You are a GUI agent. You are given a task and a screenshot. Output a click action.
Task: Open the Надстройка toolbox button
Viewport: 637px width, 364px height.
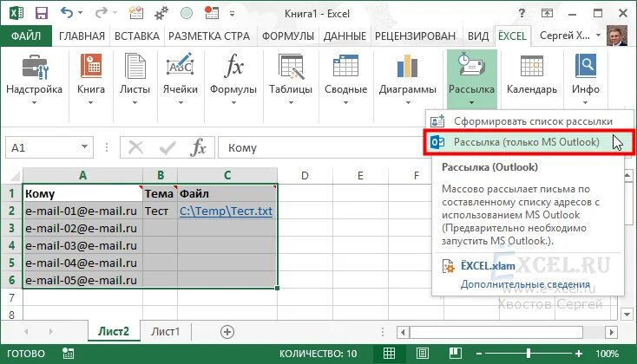pos(34,79)
